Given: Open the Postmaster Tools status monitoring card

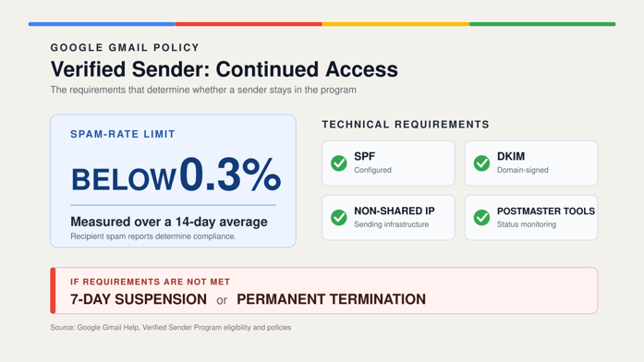Looking at the screenshot, I should point(531,218).
